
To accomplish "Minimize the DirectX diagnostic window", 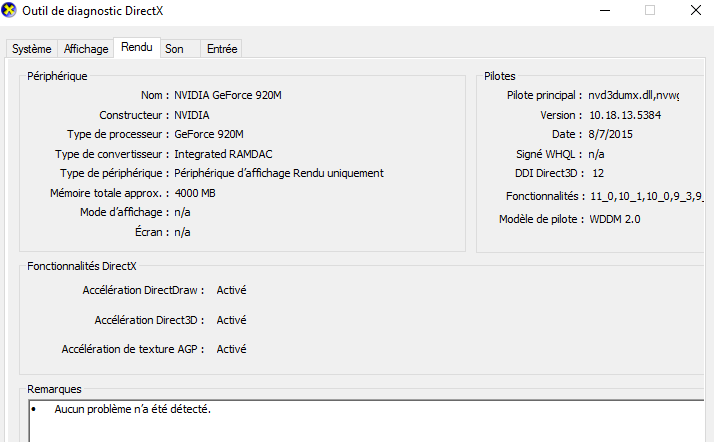I will point(605,10).
